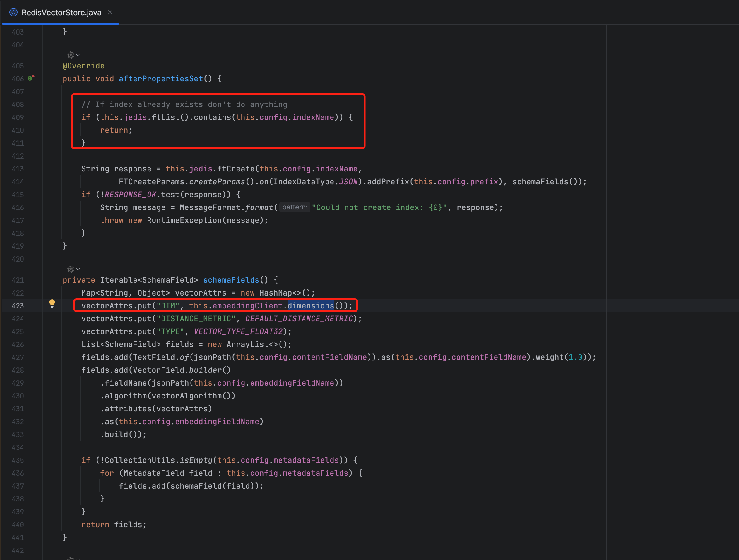Close the RedisVectorStore.java tab
This screenshot has width=739, height=560.
coord(110,12)
